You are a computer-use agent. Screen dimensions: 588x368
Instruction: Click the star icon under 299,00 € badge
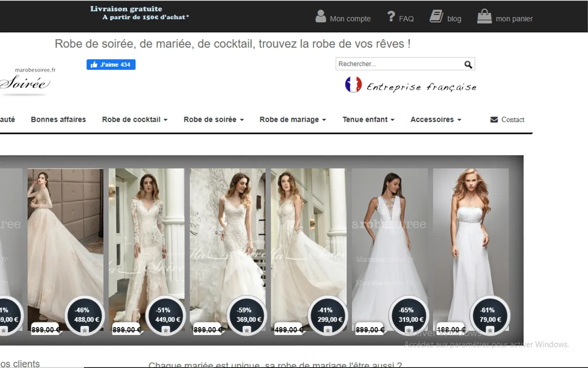[x=328, y=330]
